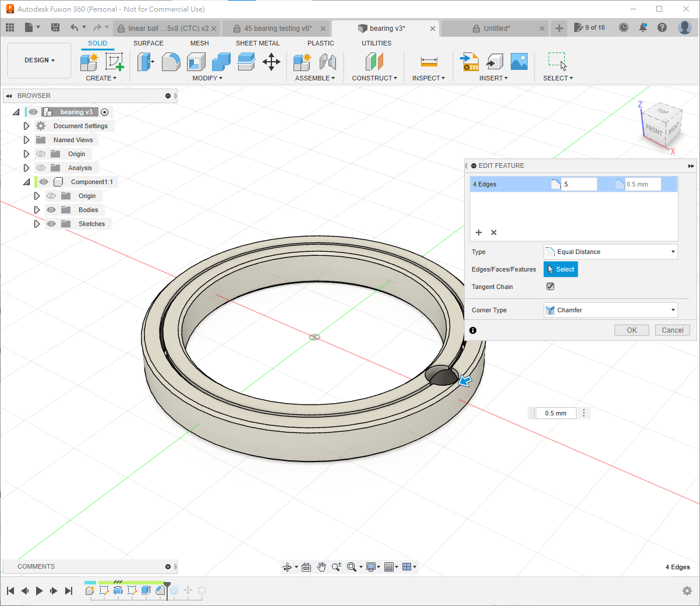Click the Joint tool in Assemble
Image resolution: width=700 pixels, height=606 pixels.
328,62
